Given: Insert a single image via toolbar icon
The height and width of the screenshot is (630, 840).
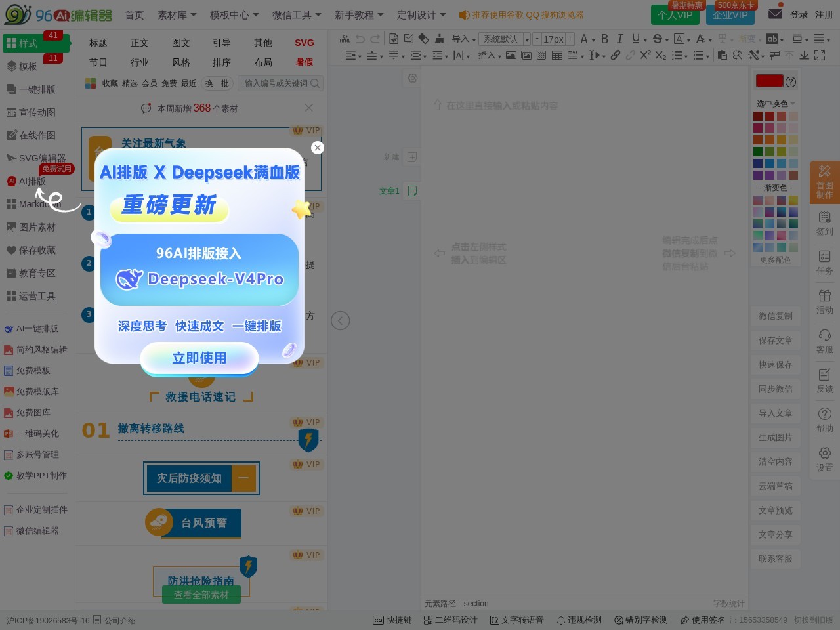Looking at the screenshot, I should 511,55.
